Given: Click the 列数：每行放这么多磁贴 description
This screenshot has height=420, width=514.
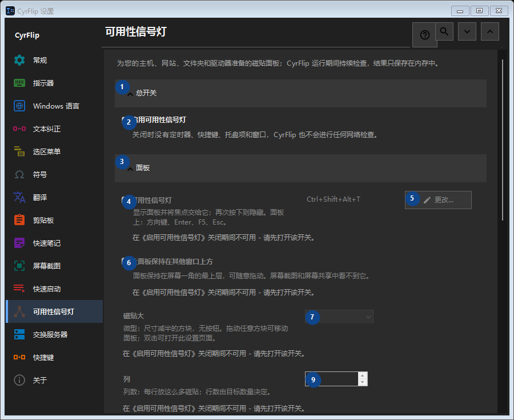Looking at the screenshot, I should (x=197, y=392).
